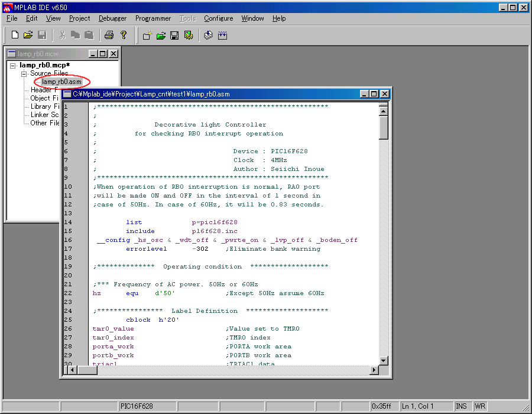Click the lamp_rb0.asm editor title bar

pyautogui.click(x=226, y=94)
